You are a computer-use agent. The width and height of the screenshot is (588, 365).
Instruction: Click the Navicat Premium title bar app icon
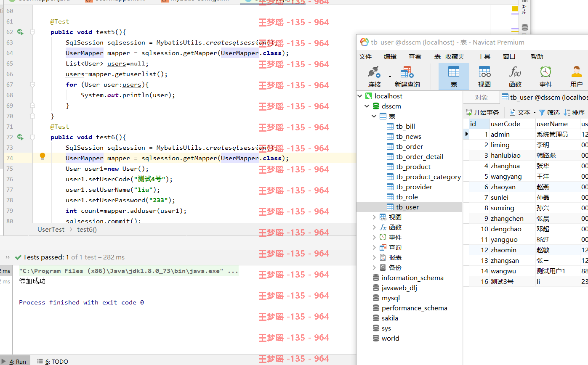(x=364, y=42)
